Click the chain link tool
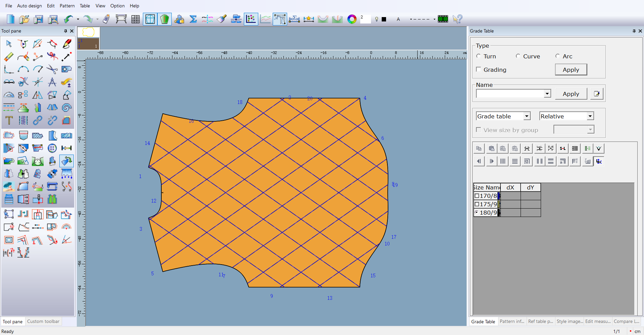The width and height of the screenshot is (644, 335). pos(38,120)
